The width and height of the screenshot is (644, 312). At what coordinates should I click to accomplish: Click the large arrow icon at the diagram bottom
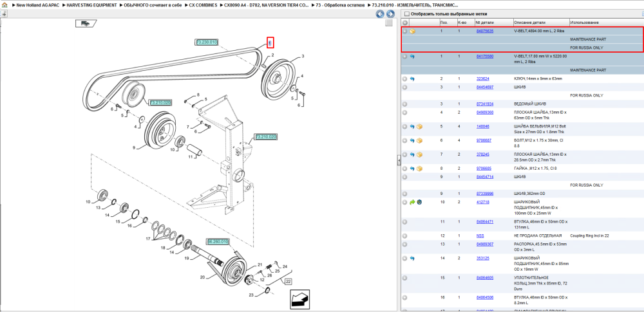tap(300, 299)
